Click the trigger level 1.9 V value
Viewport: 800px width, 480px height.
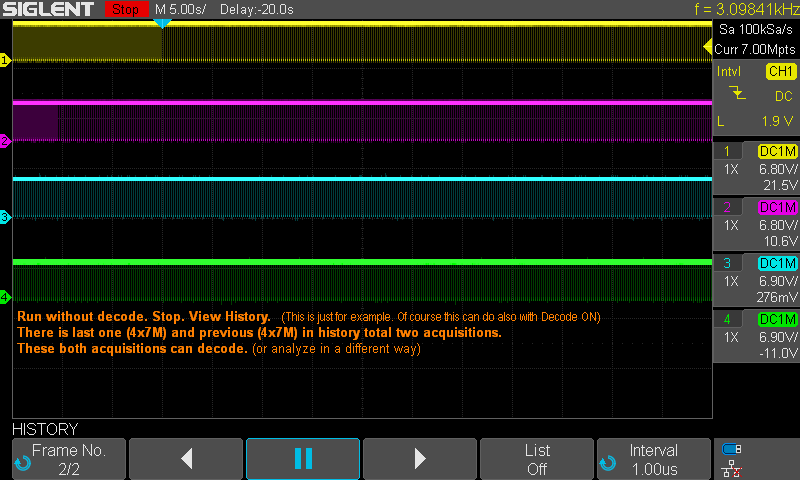click(777, 121)
